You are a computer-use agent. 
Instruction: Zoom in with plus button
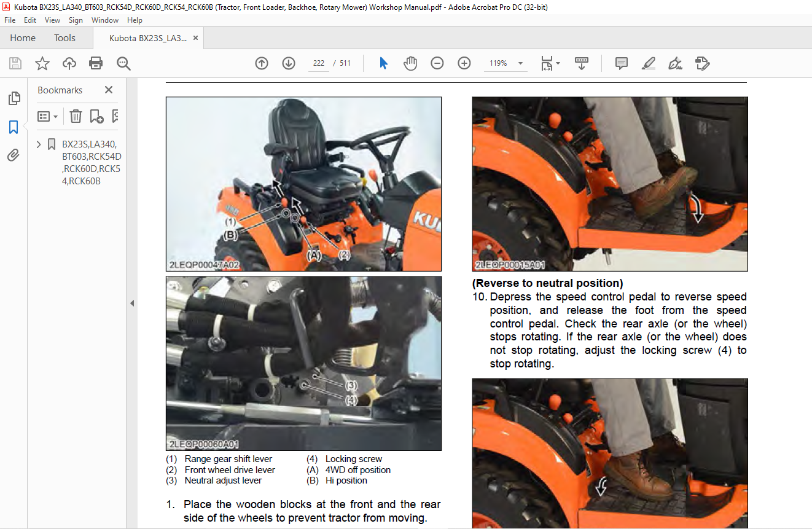tap(464, 63)
